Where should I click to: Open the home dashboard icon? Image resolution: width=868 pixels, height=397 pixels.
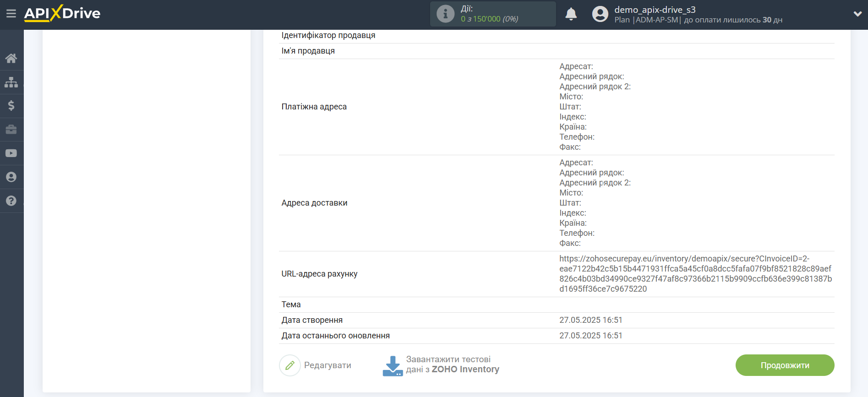(x=11, y=58)
